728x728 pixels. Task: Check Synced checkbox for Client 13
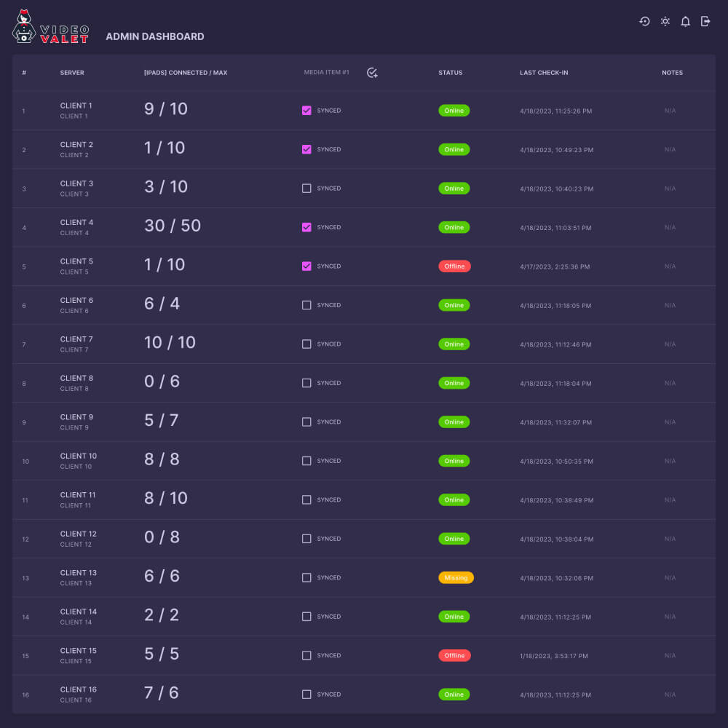point(306,578)
